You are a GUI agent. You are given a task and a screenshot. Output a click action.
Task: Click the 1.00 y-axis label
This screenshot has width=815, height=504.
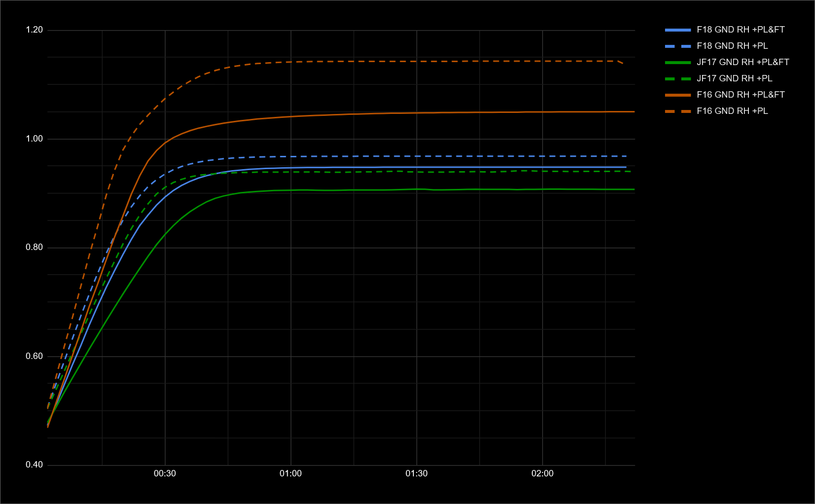point(34,139)
